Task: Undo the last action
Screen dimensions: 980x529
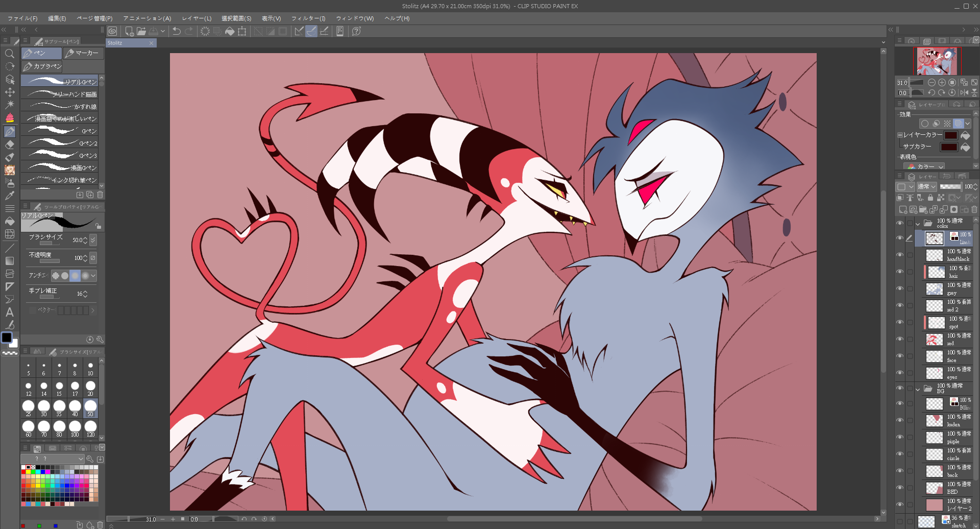Action: 177,31
